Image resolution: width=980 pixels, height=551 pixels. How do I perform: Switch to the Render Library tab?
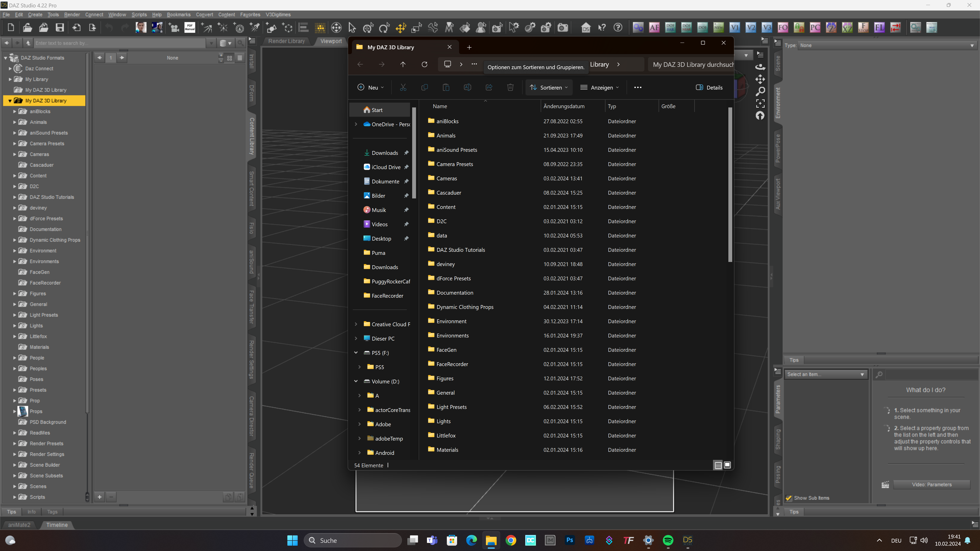[286, 41]
